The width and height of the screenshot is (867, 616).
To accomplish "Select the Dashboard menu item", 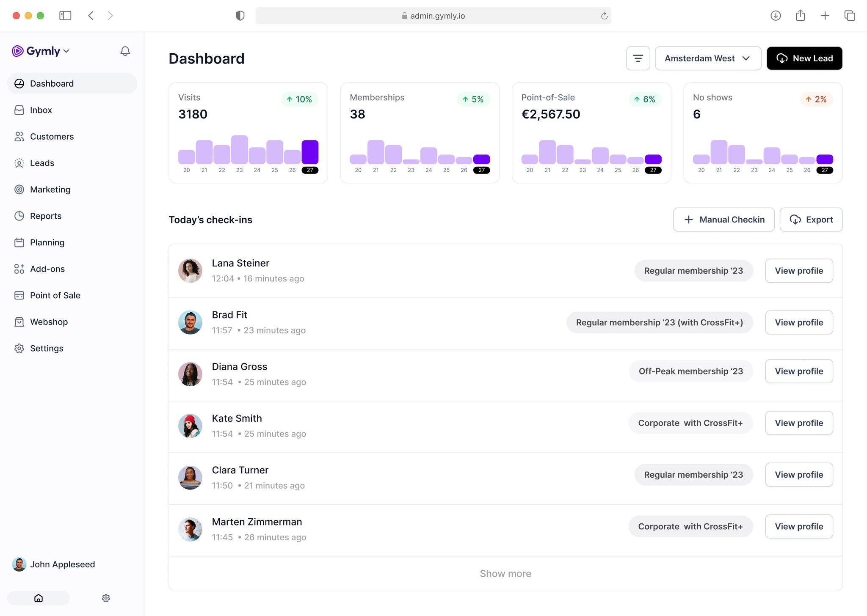I will point(52,83).
